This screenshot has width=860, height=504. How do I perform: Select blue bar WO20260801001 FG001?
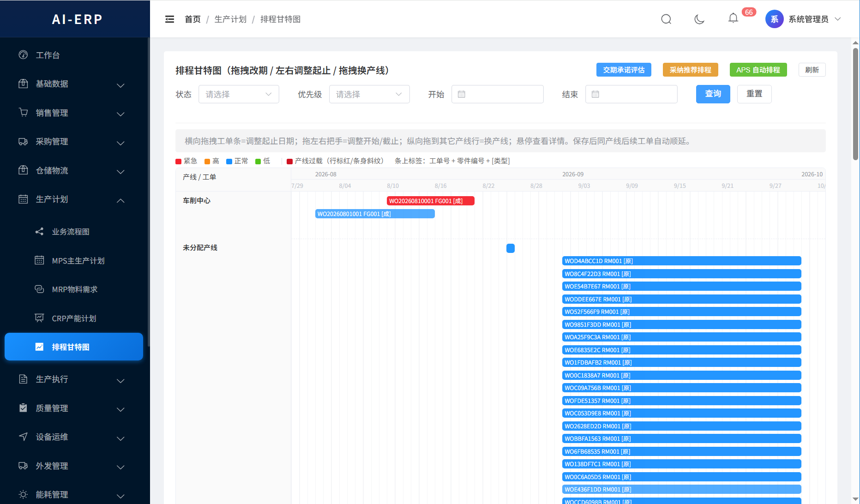coord(375,214)
